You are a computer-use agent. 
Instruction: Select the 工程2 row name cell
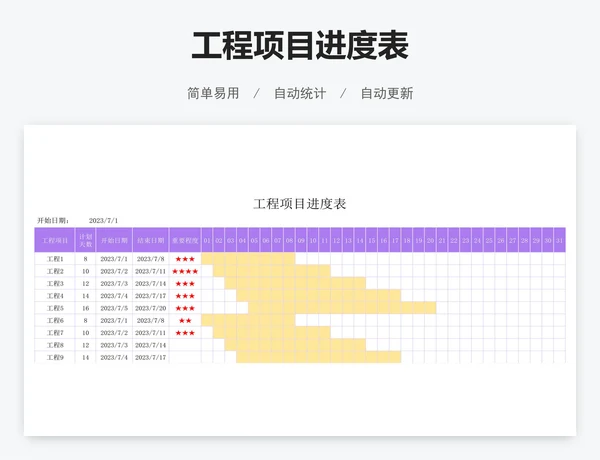pos(55,271)
